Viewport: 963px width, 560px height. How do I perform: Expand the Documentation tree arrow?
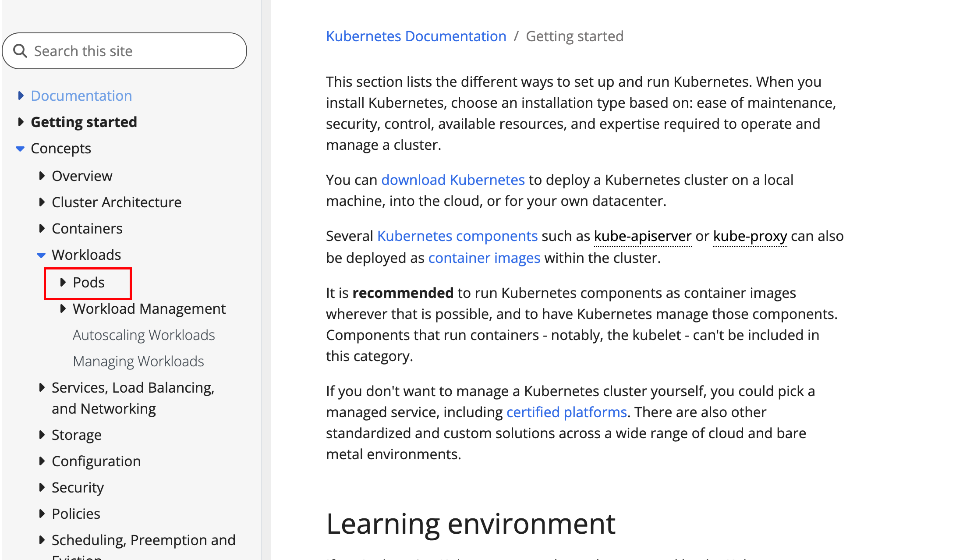[x=21, y=96]
